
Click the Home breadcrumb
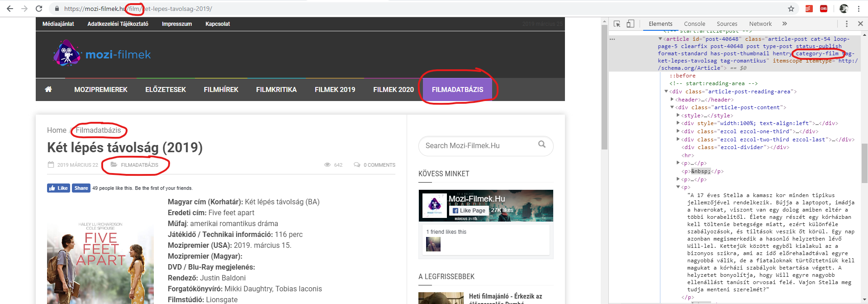pyautogui.click(x=57, y=130)
